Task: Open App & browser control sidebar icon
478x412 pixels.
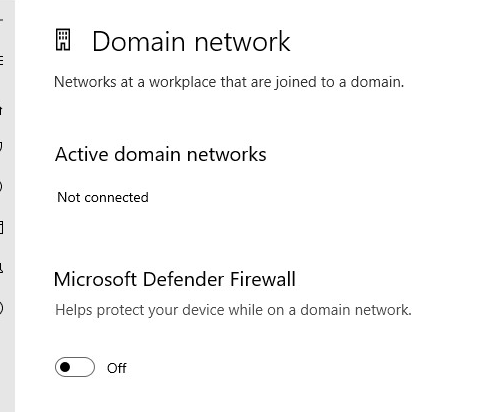Action: [x=2, y=228]
